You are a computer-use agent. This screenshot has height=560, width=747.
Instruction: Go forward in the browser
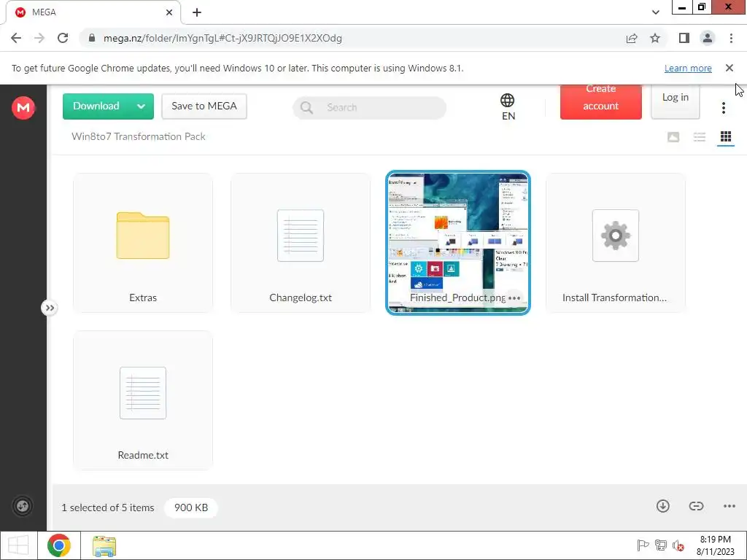pyautogui.click(x=39, y=38)
